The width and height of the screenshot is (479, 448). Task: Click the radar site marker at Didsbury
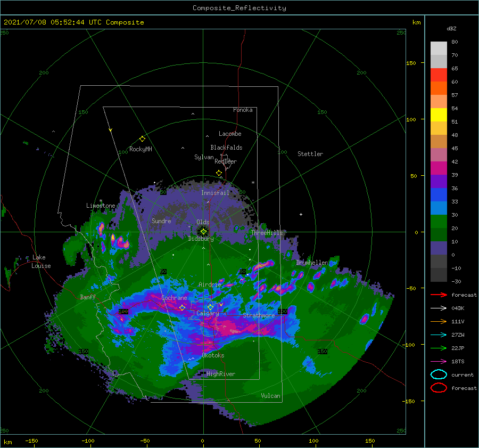click(x=203, y=232)
